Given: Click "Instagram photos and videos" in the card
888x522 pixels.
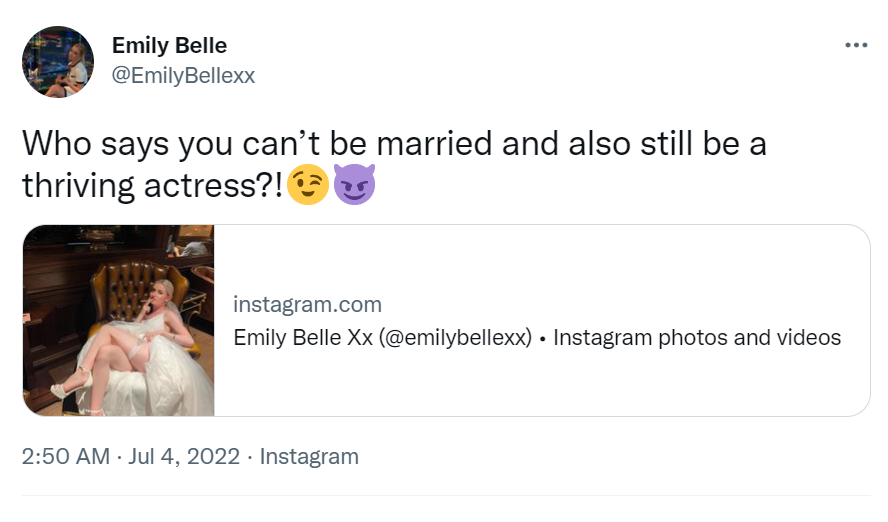Looking at the screenshot, I should [697, 337].
